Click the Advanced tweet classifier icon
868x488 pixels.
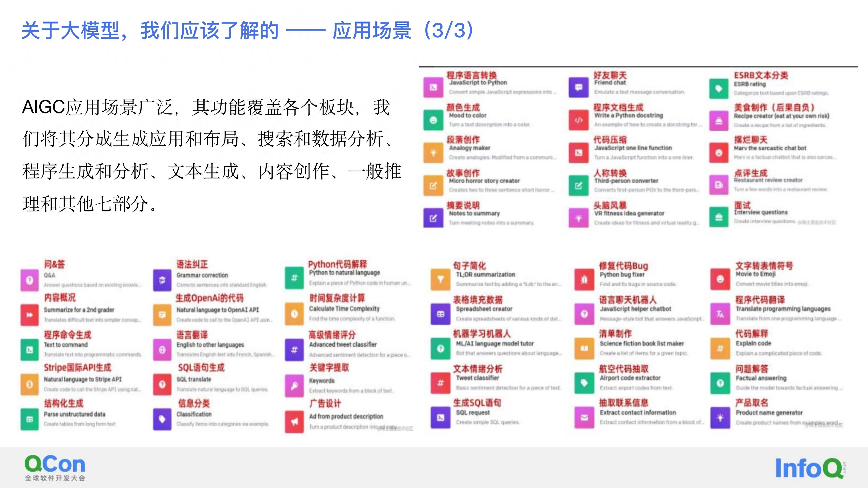tap(294, 350)
